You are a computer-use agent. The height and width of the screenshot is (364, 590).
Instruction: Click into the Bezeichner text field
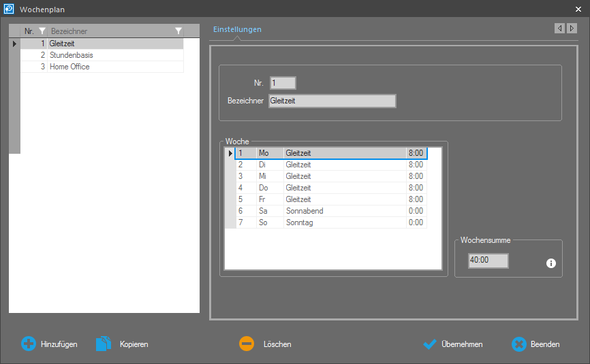332,101
